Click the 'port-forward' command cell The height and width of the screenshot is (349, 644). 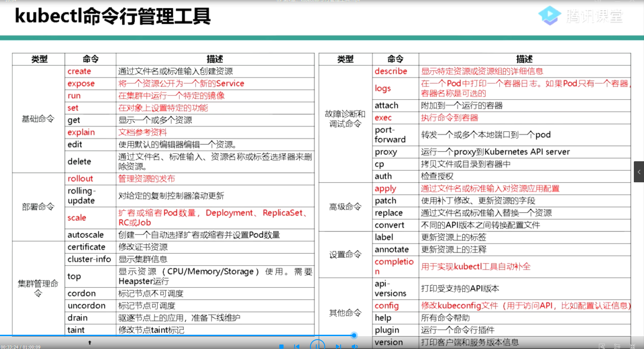click(395, 135)
